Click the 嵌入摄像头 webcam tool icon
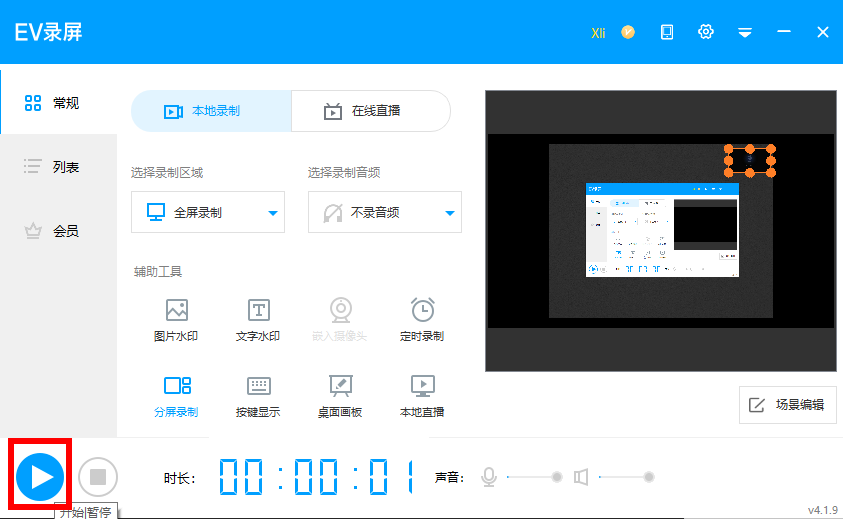Screen dimensions: 843x519 pyautogui.click(x=340, y=310)
